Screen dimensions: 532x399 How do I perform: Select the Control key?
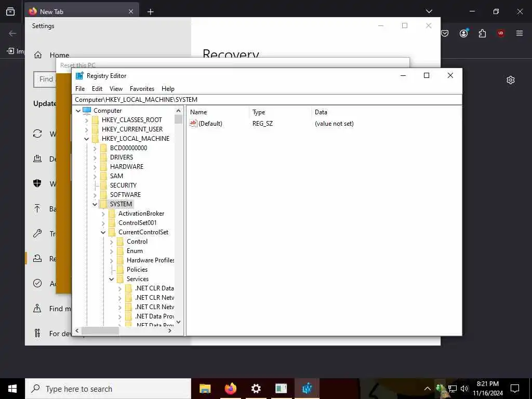pos(137,241)
